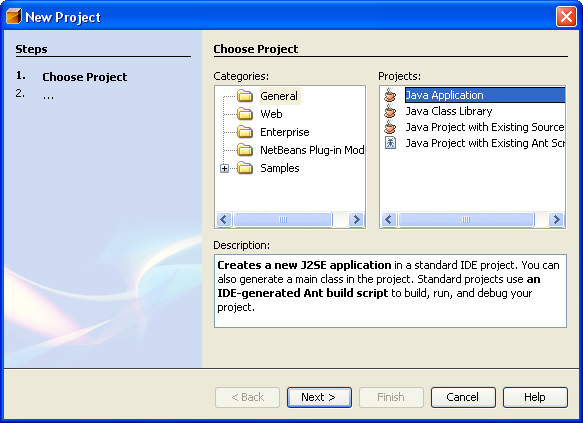Click the disabled < Back button
Image resolution: width=583 pixels, height=423 pixels.
pos(247,397)
